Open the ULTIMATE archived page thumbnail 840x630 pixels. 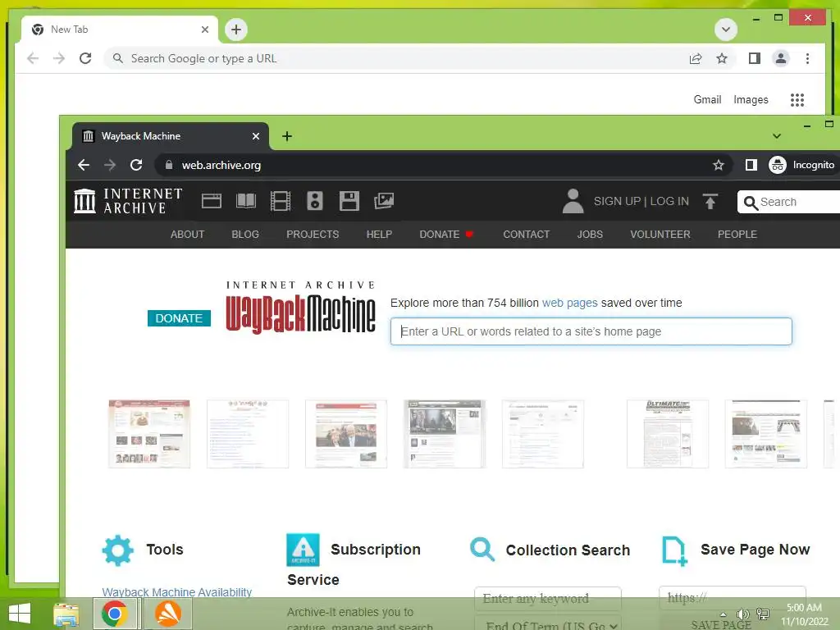(x=668, y=434)
